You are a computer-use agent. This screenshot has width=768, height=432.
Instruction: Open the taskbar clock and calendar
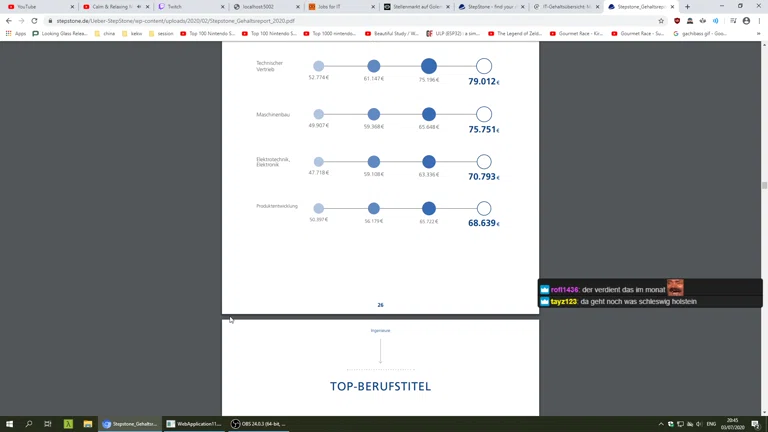(x=733, y=424)
